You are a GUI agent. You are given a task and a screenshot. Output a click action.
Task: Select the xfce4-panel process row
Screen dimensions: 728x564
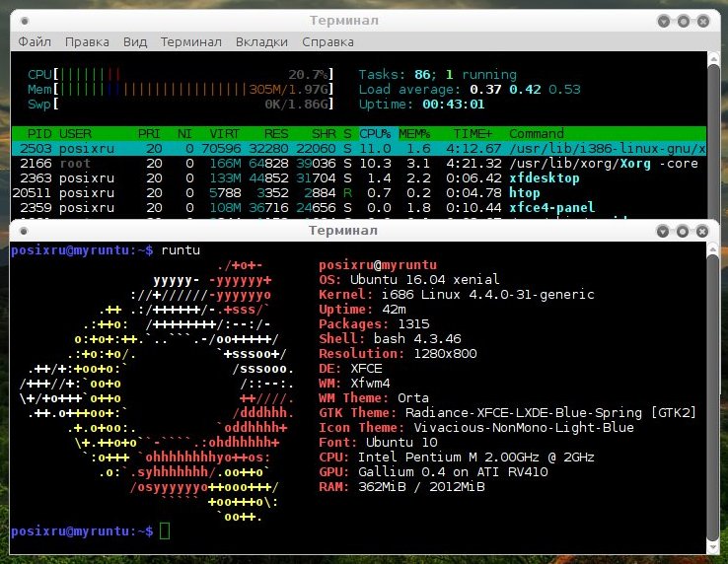359,207
